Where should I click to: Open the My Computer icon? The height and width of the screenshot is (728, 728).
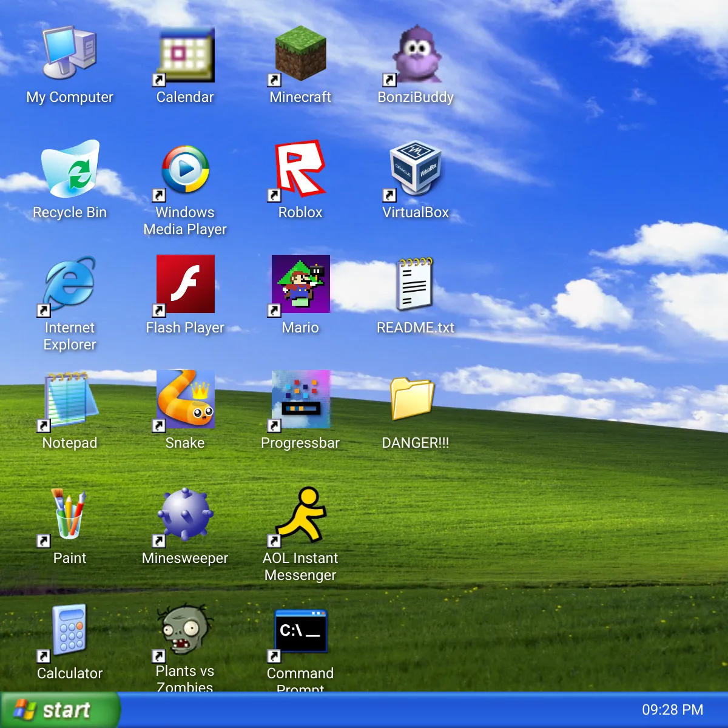tap(70, 53)
